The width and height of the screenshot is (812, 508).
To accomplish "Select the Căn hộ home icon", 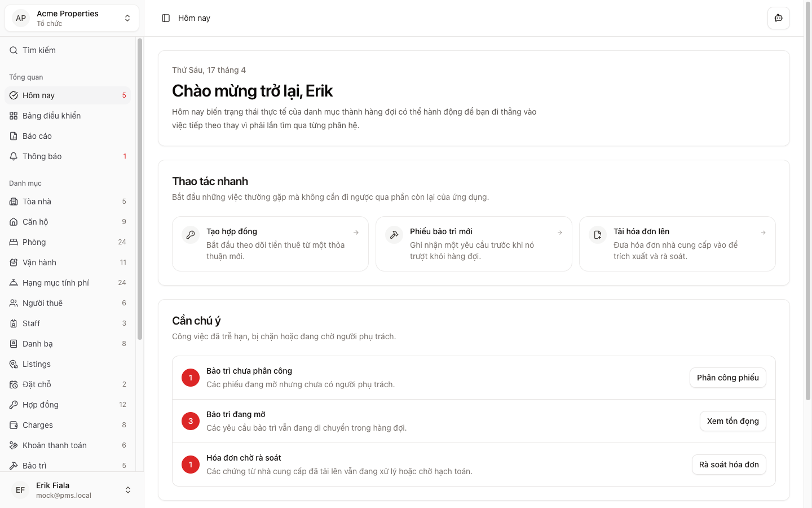I will (x=14, y=222).
